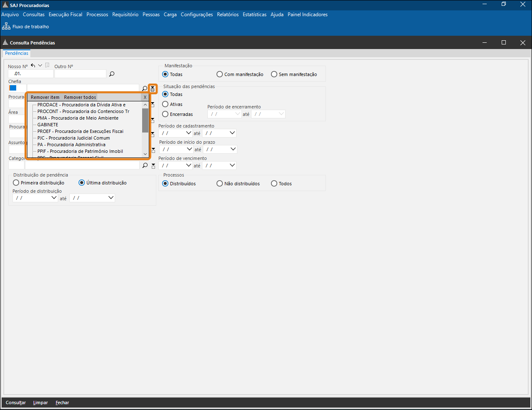Select the Primeira distribuição radio button
This screenshot has width=532, height=410.
click(16, 183)
